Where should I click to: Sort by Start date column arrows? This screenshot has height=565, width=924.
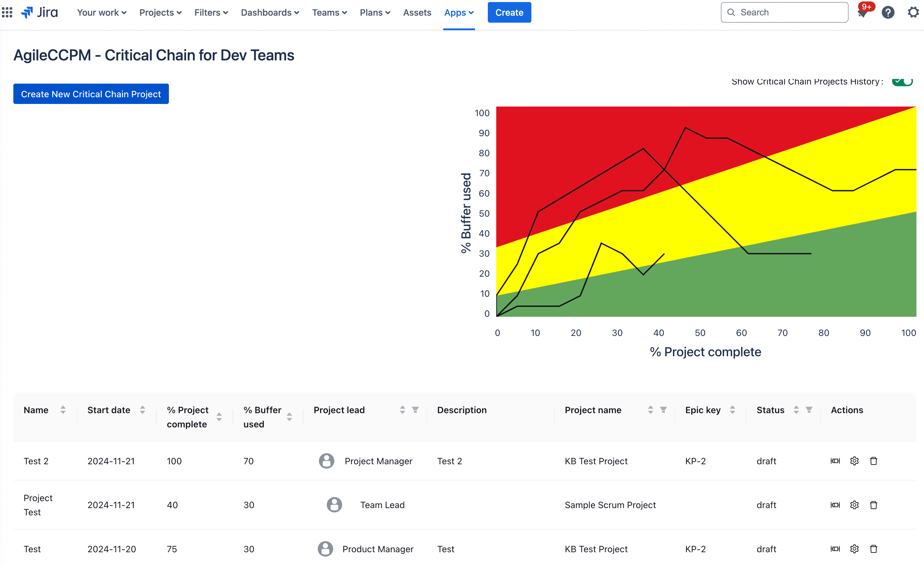point(142,410)
